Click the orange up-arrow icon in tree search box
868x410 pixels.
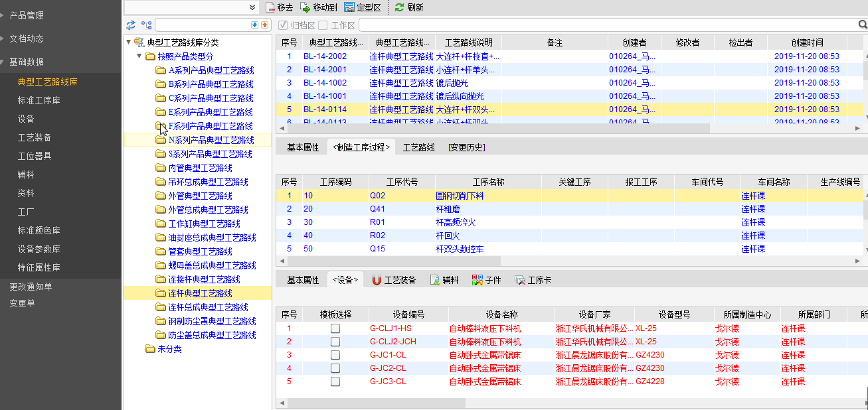coord(264,25)
